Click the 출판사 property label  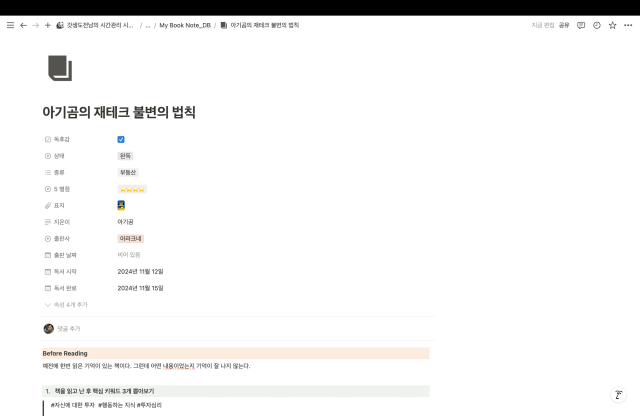click(57, 238)
